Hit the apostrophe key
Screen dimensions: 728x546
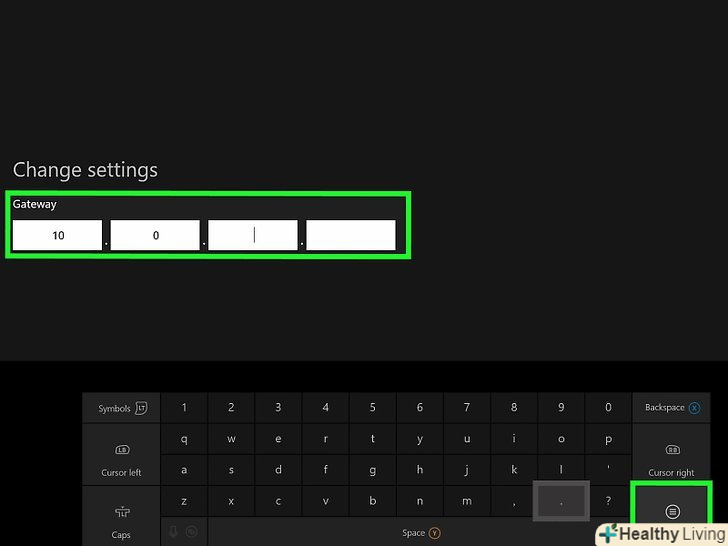[608, 470]
